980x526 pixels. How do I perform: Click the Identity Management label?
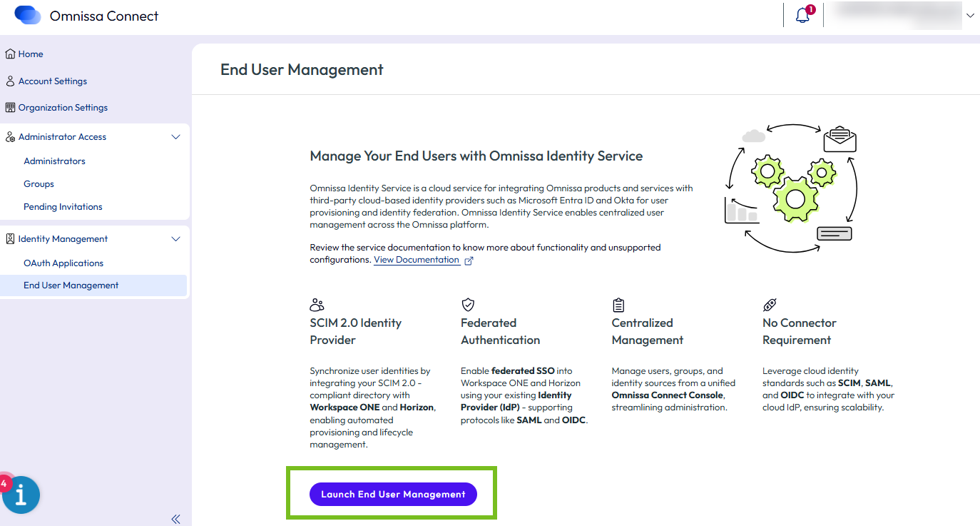point(63,239)
